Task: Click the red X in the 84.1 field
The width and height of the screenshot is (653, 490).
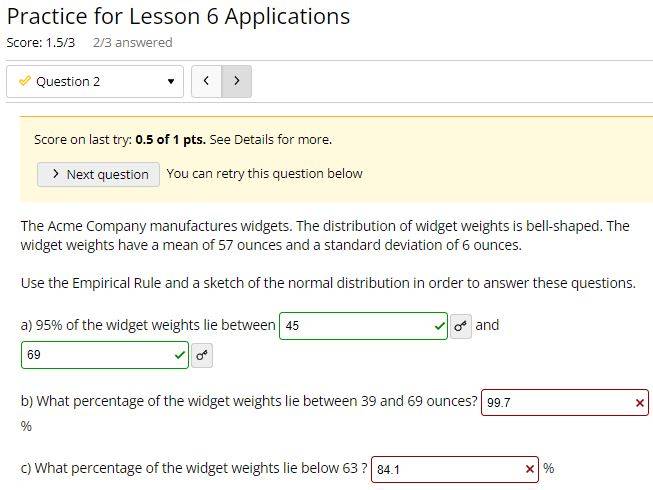Action: [530, 469]
